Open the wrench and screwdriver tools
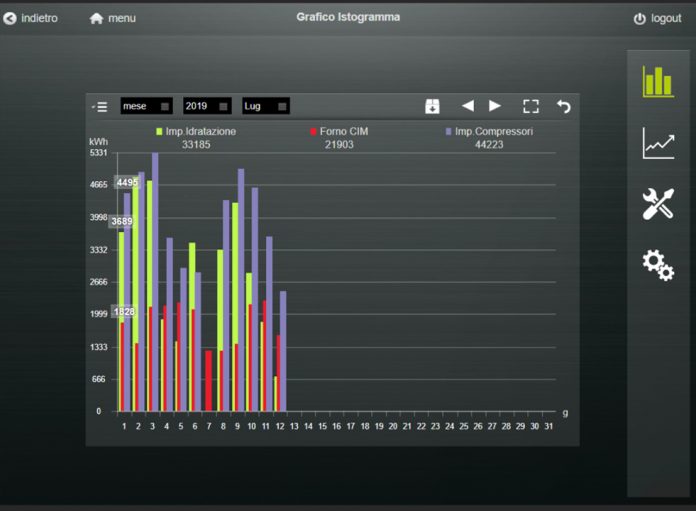This screenshot has height=511, width=696. point(658,204)
